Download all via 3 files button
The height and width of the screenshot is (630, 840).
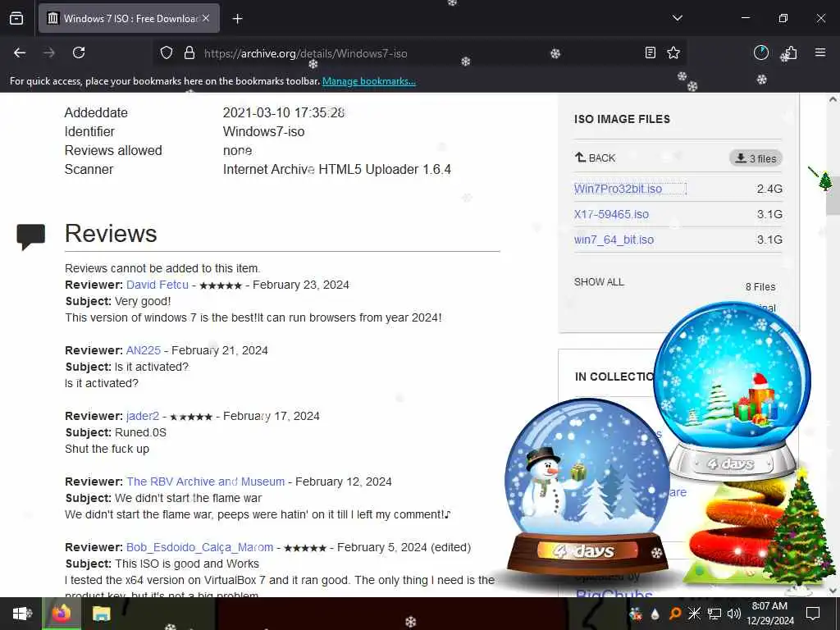click(x=756, y=158)
